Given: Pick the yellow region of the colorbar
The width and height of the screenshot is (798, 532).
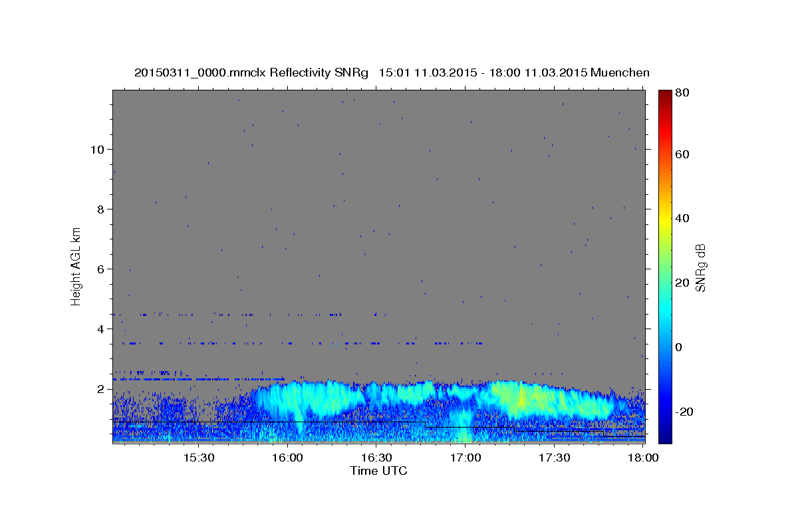Looking at the screenshot, I should point(665,219).
